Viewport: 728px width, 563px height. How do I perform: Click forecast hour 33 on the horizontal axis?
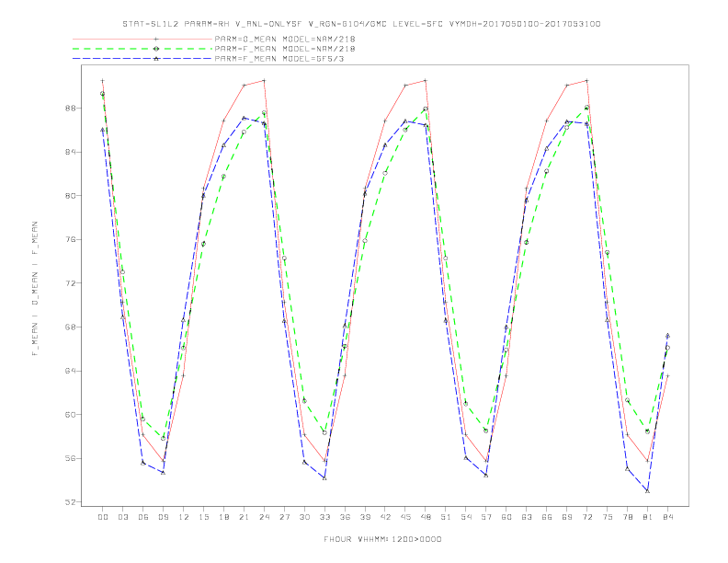pyautogui.click(x=324, y=517)
